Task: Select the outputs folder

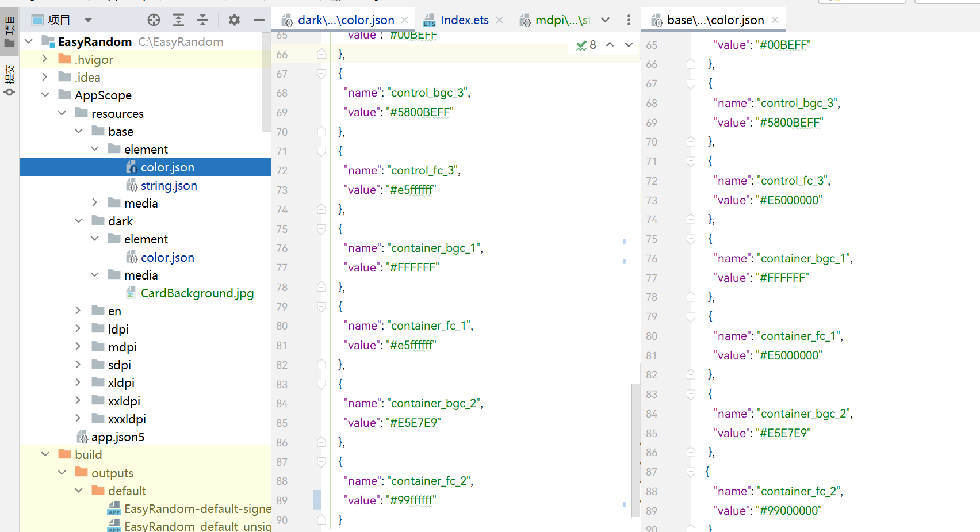Action: click(112, 473)
